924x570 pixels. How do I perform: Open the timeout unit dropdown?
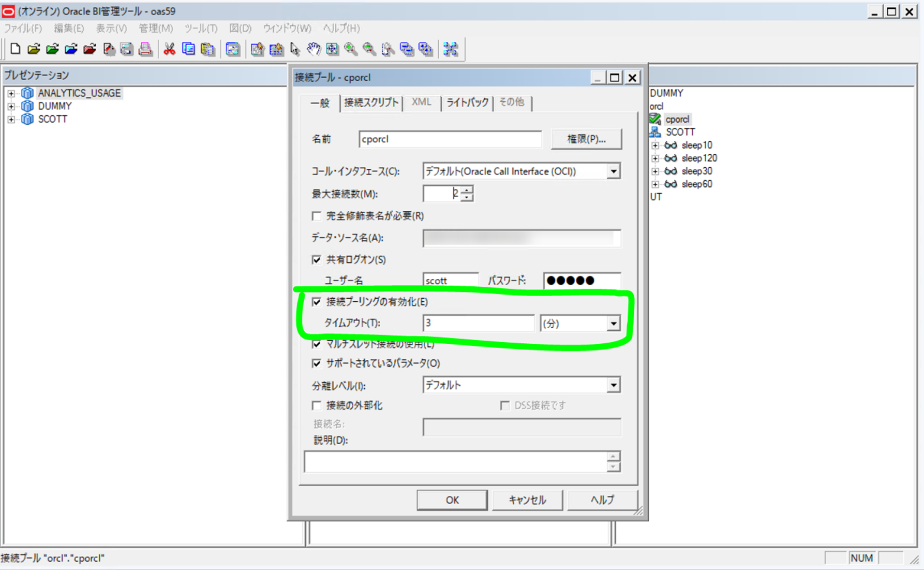click(613, 324)
